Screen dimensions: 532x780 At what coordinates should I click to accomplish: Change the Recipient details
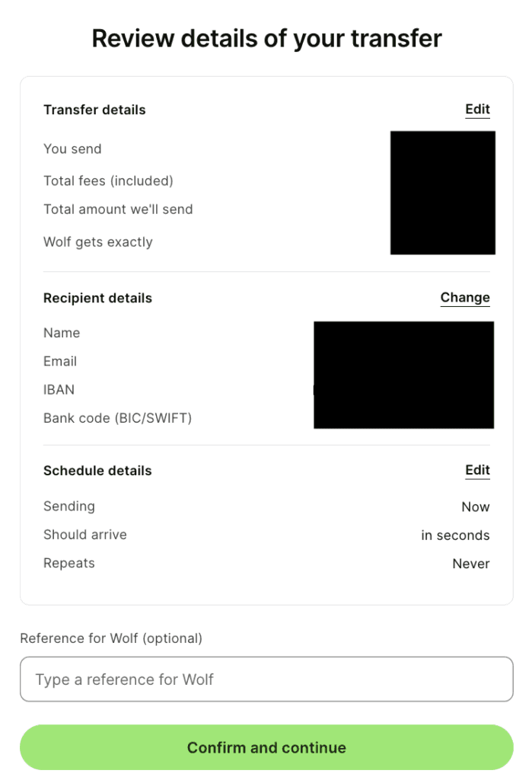464,298
